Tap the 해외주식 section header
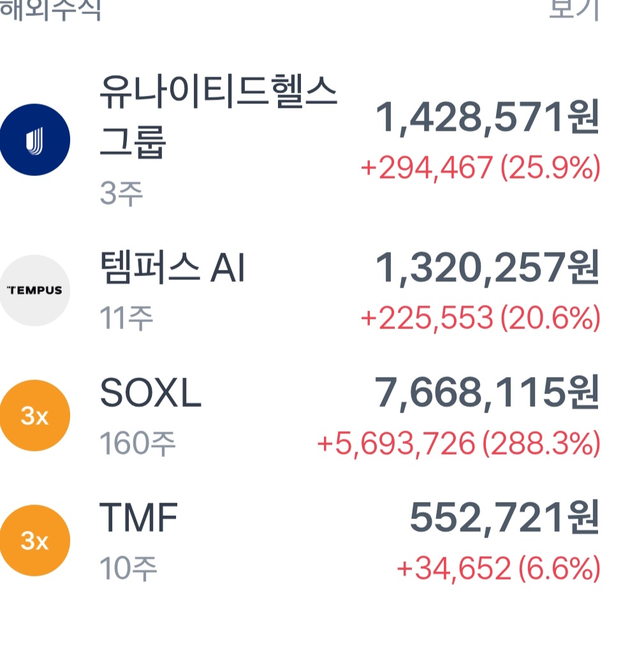 tap(50, 10)
